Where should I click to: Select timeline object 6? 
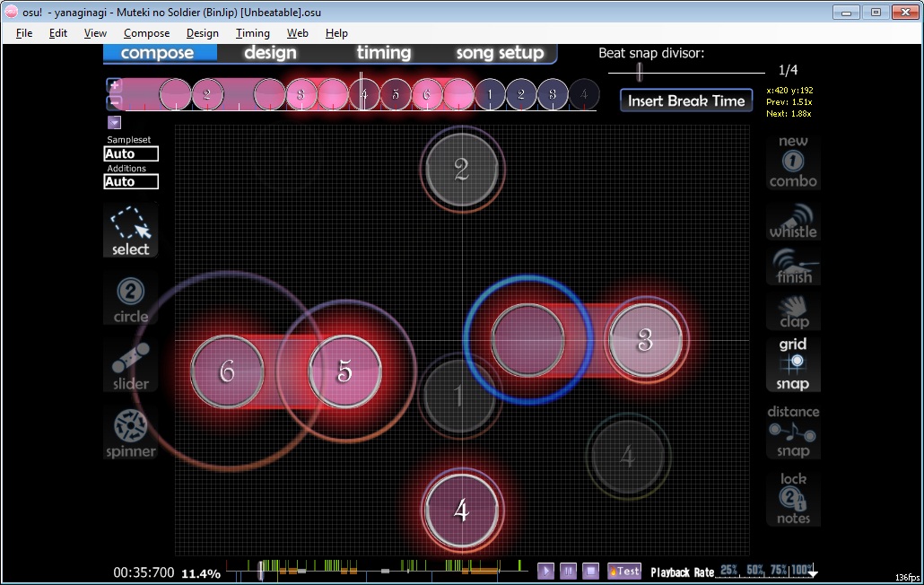[427, 94]
